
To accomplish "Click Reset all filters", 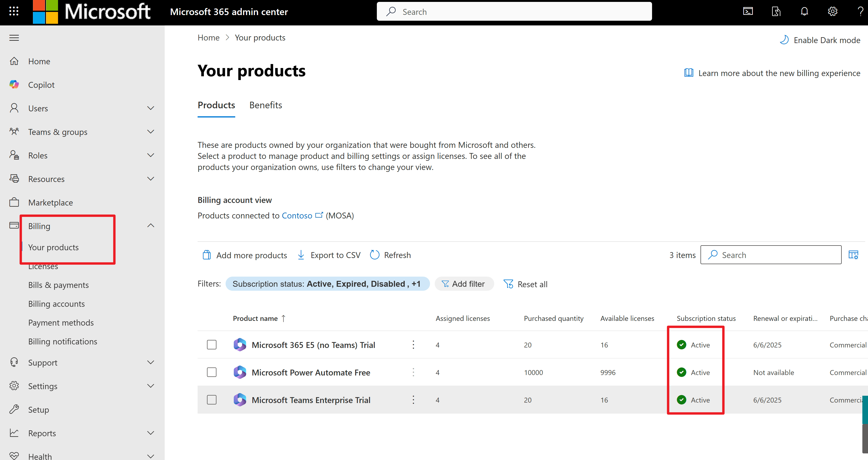I will [x=525, y=284].
